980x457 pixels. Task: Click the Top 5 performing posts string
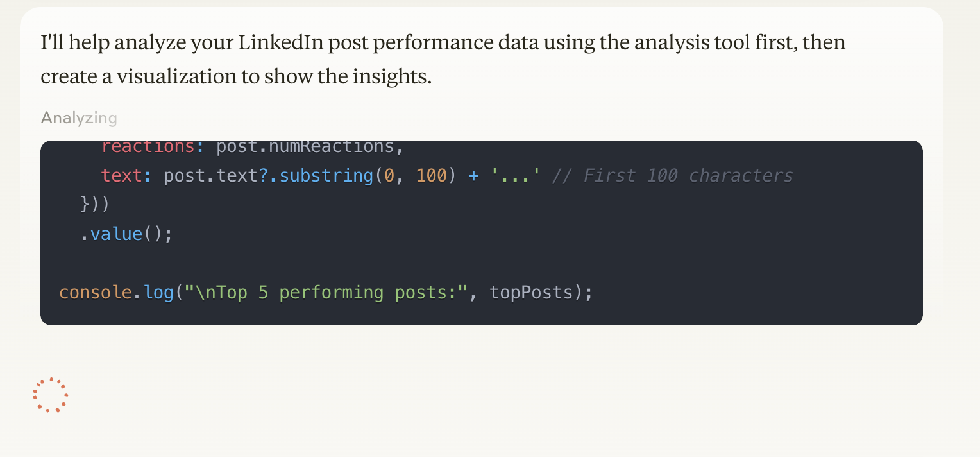coord(326,293)
